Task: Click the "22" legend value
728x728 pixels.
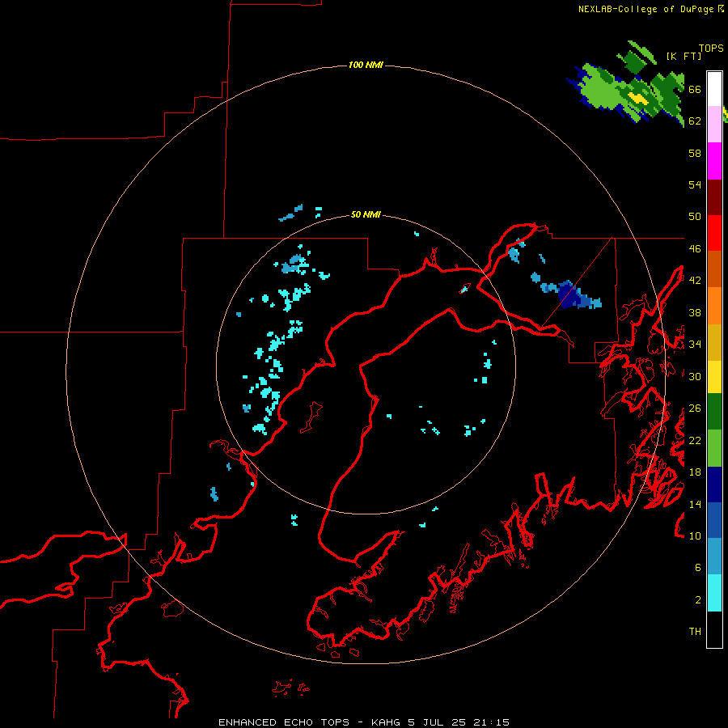Action: 695,440
